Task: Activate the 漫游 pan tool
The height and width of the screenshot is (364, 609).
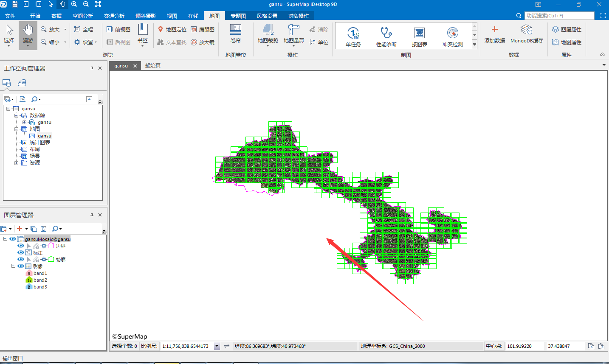Action: 28,35
